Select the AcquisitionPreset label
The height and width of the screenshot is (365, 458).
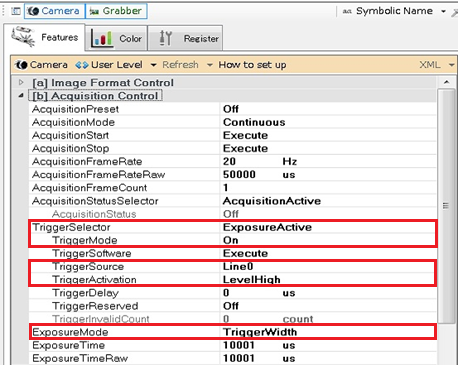pyautogui.click(x=75, y=109)
